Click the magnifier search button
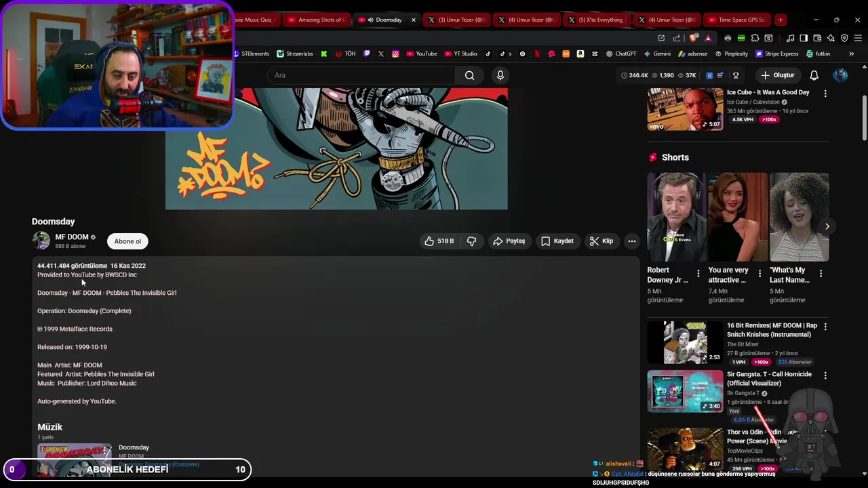Viewport: 868px width, 488px height. (x=469, y=75)
